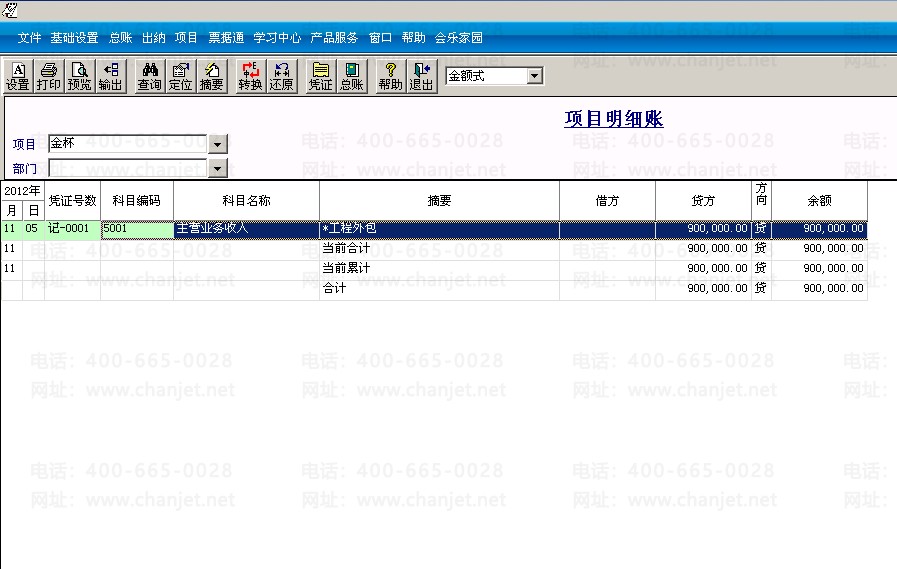Open the 出纳 menu

click(x=153, y=38)
